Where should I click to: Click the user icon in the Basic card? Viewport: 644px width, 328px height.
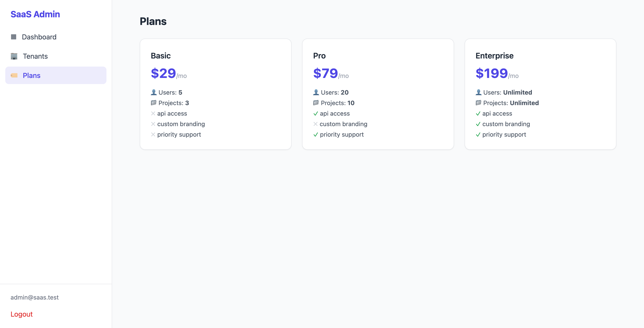point(154,92)
